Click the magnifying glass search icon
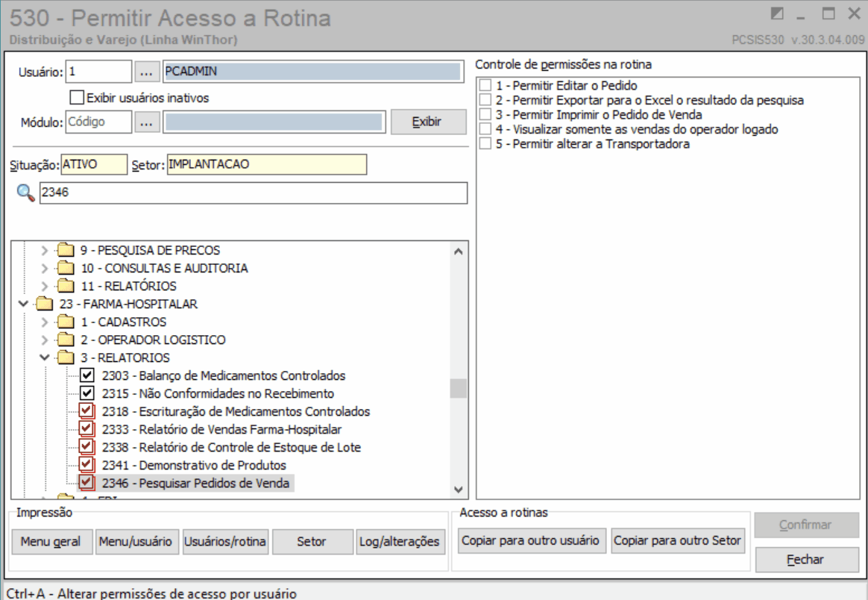Viewport: 868px width, 600px height. (x=25, y=193)
